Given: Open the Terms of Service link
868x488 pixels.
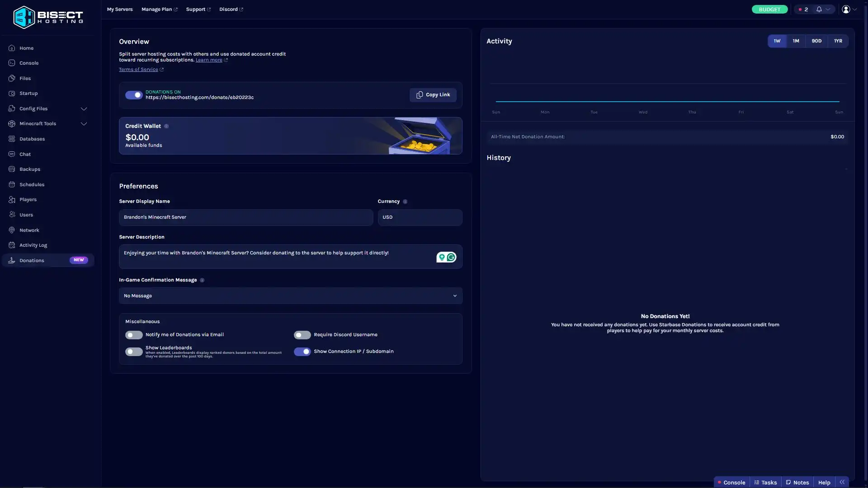Looking at the screenshot, I should [138, 70].
